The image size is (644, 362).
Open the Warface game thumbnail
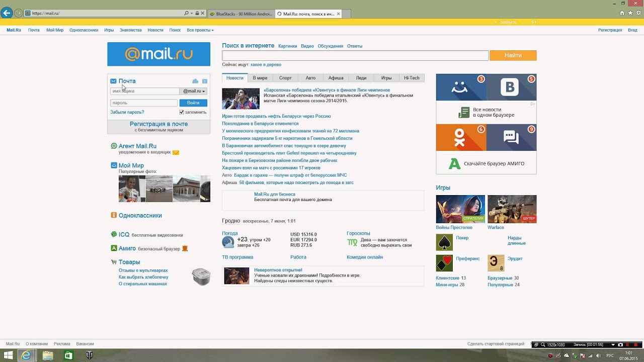512,209
